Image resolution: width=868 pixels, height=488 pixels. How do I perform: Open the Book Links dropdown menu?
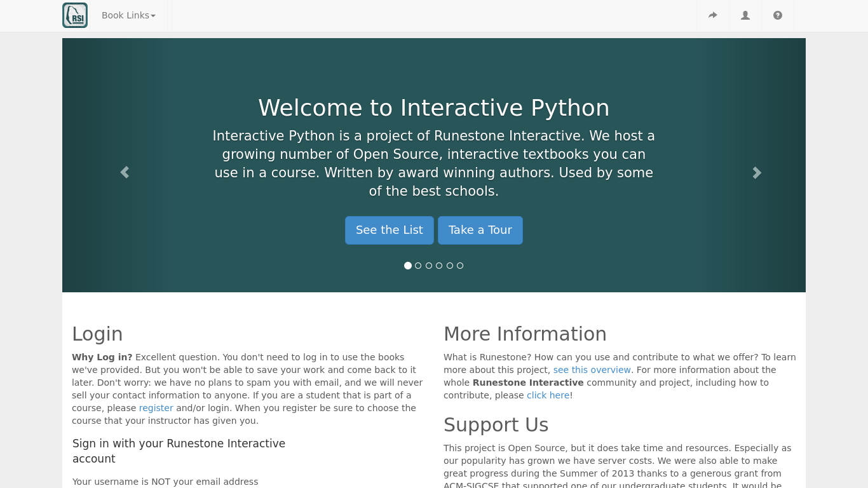[x=128, y=15]
